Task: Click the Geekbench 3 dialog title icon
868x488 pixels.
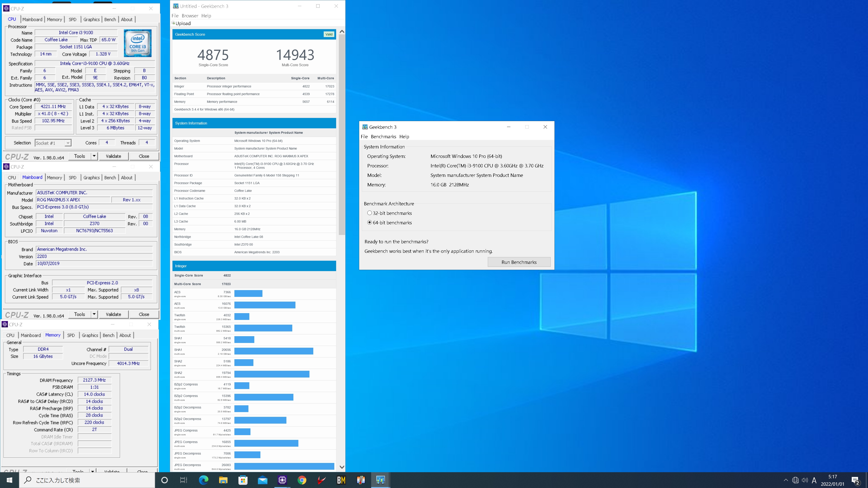Action: tap(365, 127)
